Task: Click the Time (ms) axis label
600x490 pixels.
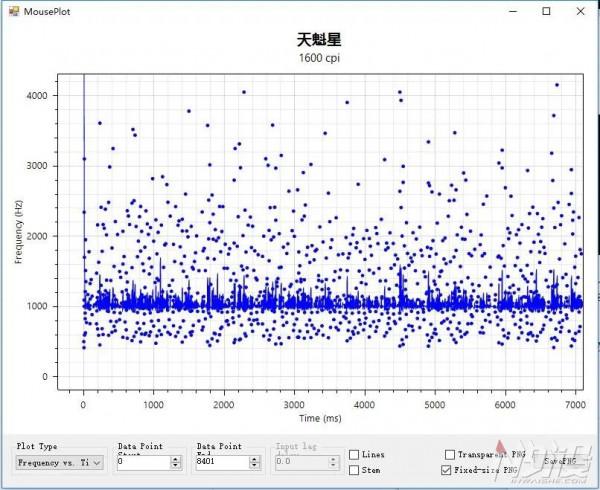Action: pyautogui.click(x=320, y=418)
